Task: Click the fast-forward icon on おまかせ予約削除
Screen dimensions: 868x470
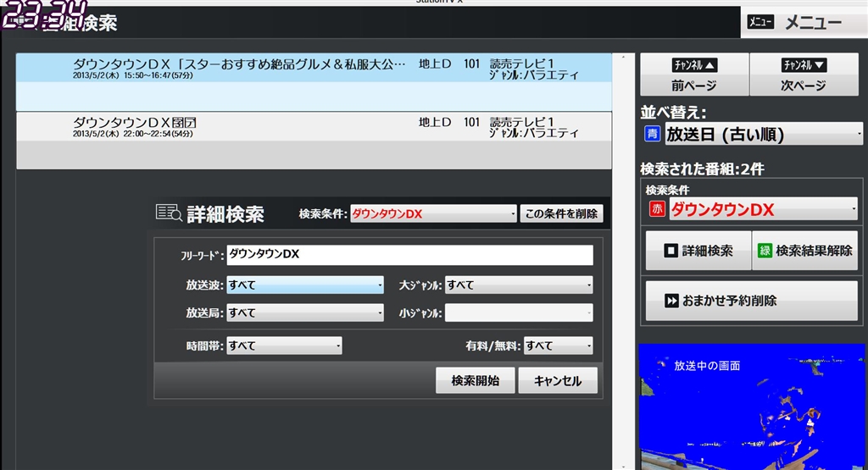Action: pyautogui.click(x=671, y=301)
